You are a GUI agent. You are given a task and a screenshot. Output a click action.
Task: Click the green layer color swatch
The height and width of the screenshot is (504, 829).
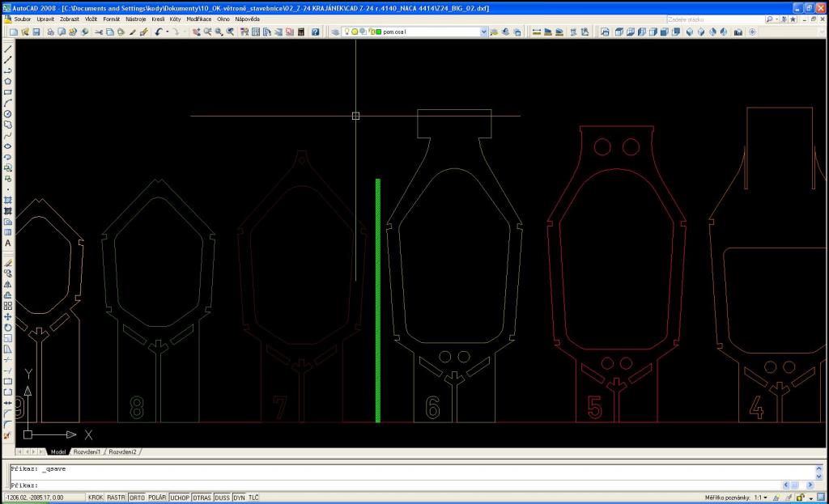[378, 32]
